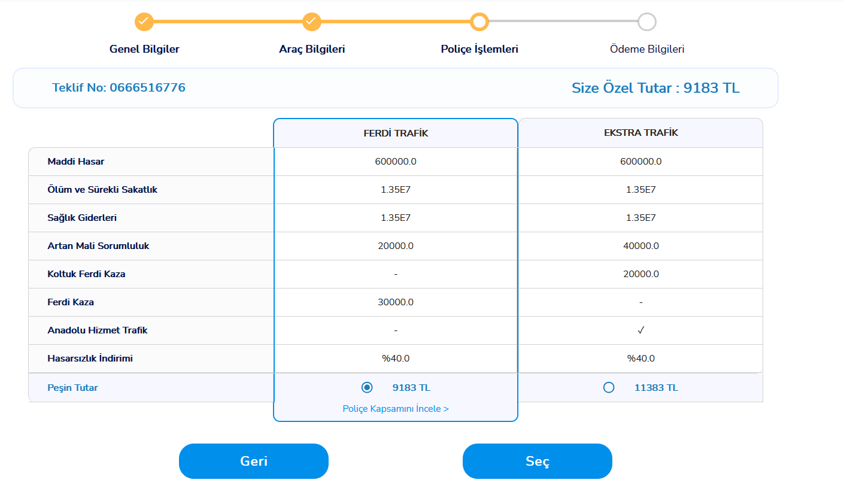The image size is (844, 504).
Task: Click the Ferdi Kaza row label
Action: tap(71, 302)
